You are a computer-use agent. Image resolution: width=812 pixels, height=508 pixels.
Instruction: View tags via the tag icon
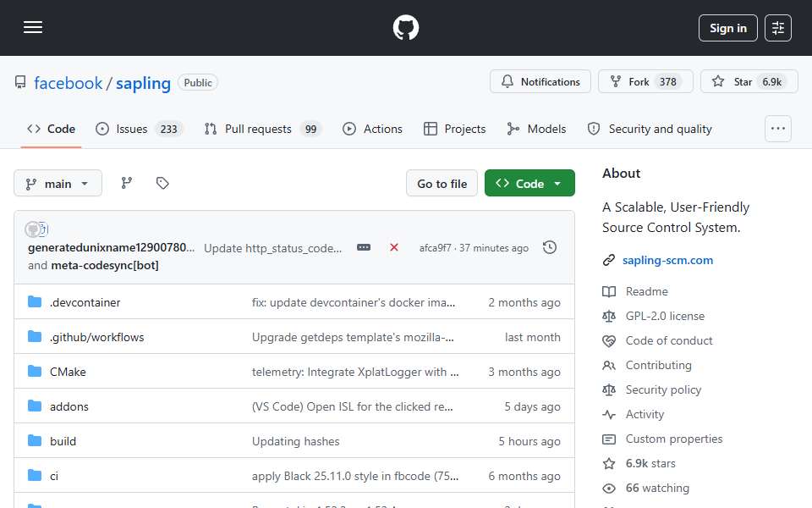pyautogui.click(x=162, y=183)
